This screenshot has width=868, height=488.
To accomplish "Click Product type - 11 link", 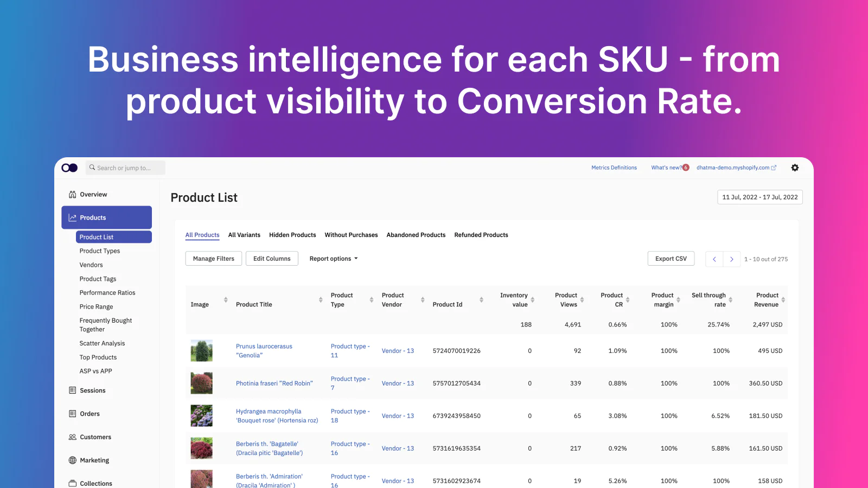I will [x=350, y=351].
